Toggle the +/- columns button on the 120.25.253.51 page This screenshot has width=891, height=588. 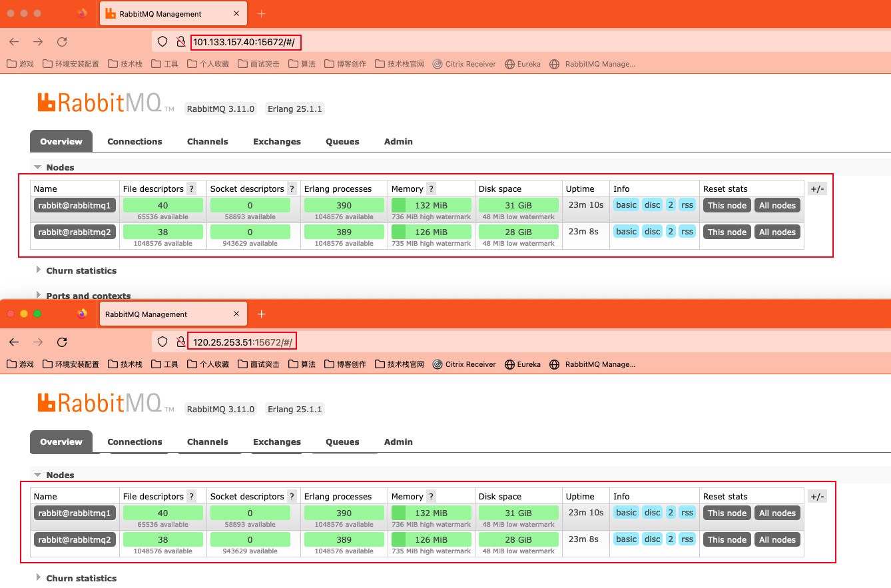tap(817, 496)
